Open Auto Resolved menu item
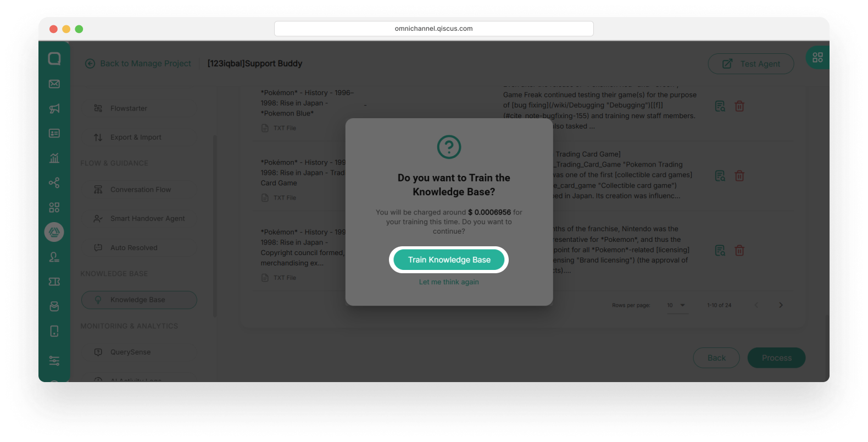 tap(139, 248)
